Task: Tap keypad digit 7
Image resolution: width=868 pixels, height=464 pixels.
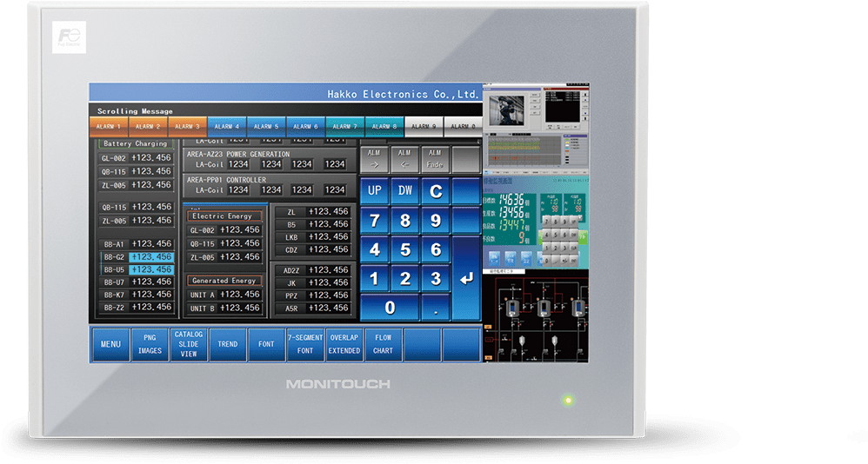Action: click(x=375, y=221)
